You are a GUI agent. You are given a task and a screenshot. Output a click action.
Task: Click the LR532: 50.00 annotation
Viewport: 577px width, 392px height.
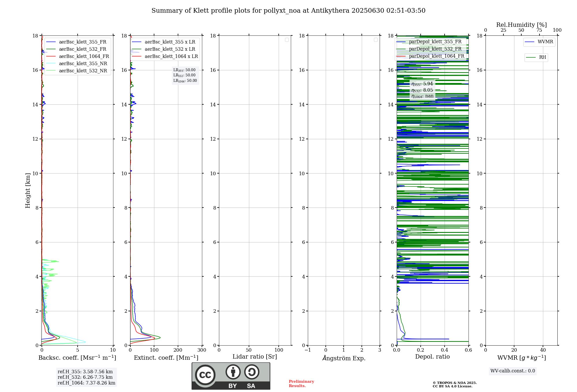pos(184,75)
